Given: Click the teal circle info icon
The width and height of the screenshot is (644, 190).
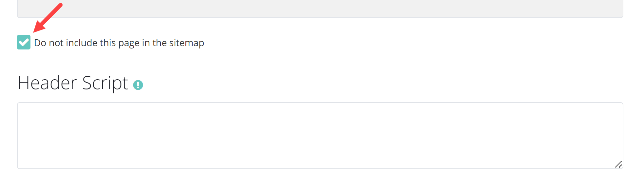Looking at the screenshot, I should [138, 85].
